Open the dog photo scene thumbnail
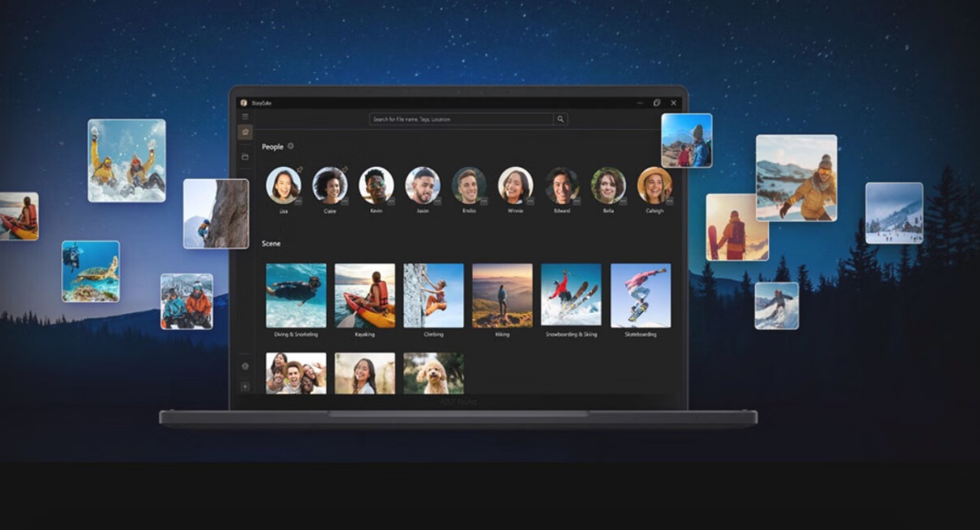Screen dimensions: 980x530 point(434,373)
